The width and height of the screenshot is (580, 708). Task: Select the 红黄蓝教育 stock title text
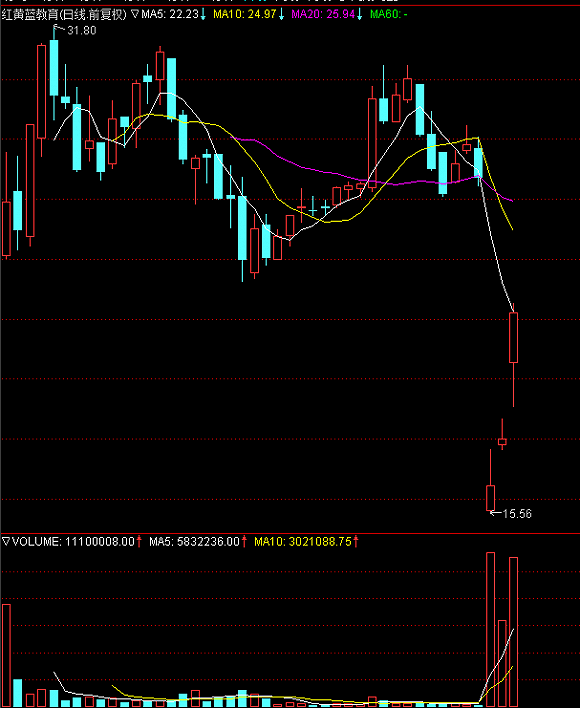pyautogui.click(x=30, y=14)
